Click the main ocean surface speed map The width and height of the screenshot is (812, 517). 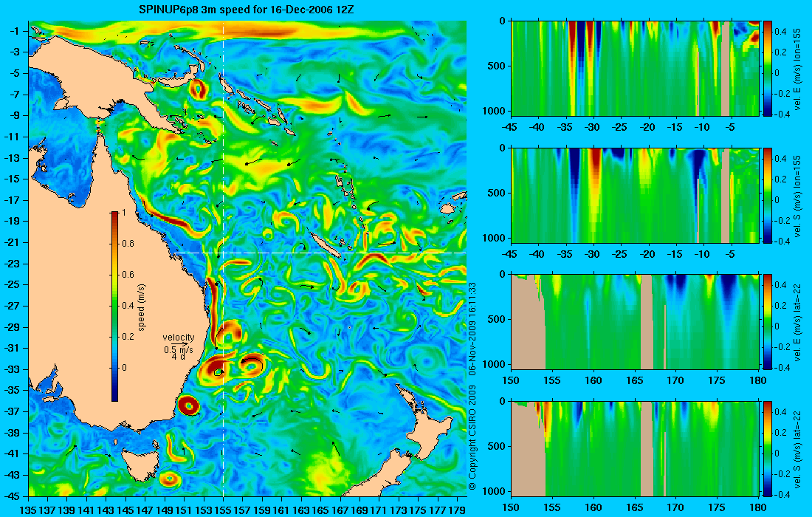click(x=247, y=258)
